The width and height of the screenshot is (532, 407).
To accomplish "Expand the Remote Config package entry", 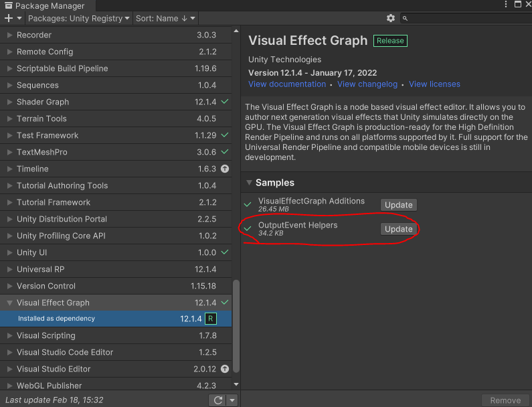I will pyautogui.click(x=9, y=52).
